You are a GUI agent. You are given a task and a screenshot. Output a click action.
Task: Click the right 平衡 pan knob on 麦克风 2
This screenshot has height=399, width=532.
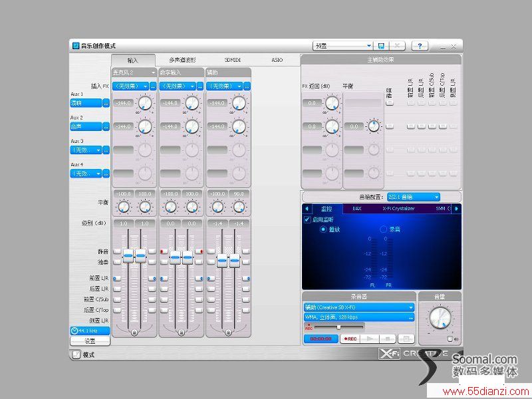145,207
